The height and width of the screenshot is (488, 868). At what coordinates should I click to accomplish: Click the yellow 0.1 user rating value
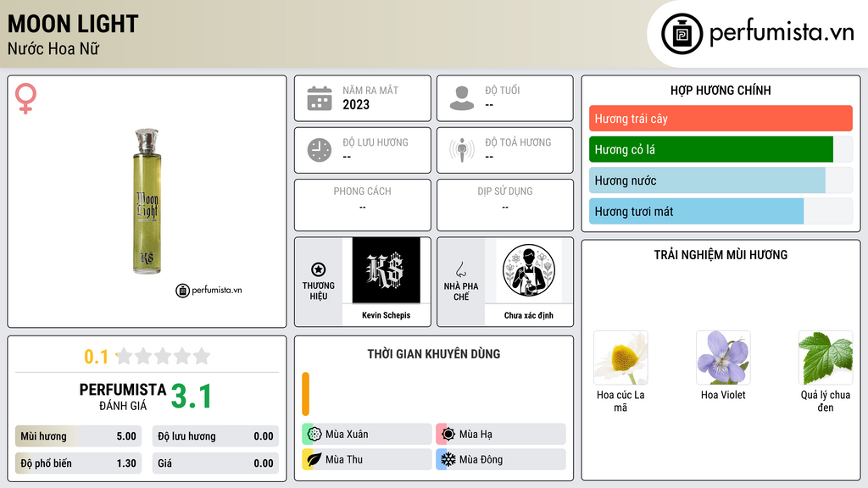(x=97, y=357)
